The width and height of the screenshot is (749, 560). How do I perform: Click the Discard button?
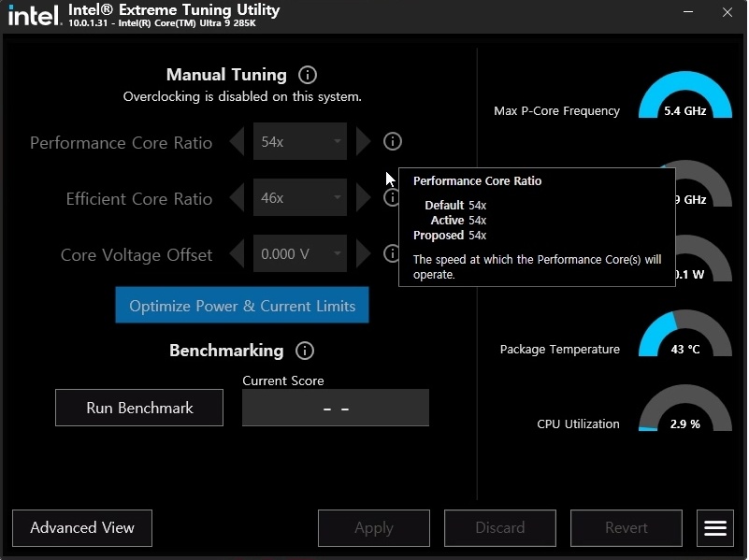[x=500, y=528]
